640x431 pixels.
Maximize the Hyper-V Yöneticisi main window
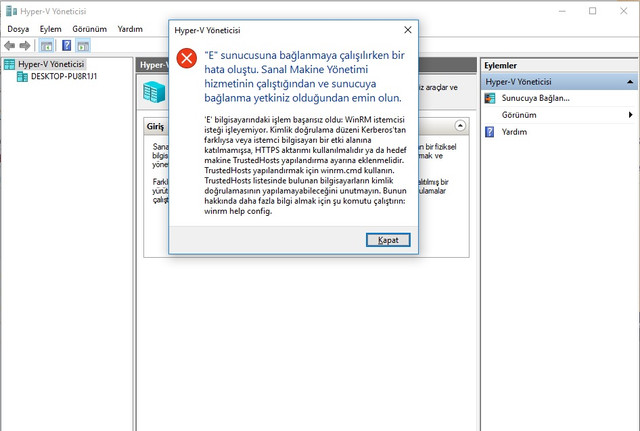tap(593, 11)
